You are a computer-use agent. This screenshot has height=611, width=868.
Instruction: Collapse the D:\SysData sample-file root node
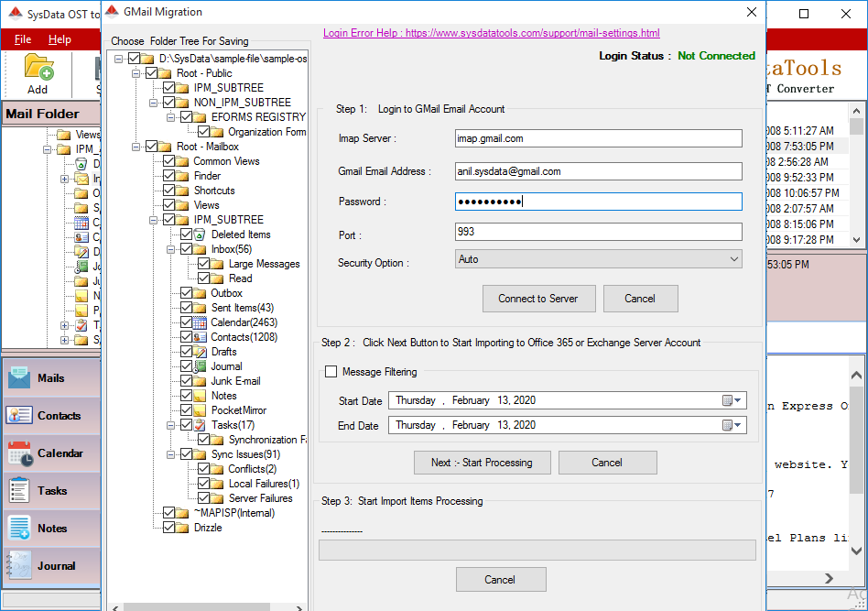[x=118, y=59]
